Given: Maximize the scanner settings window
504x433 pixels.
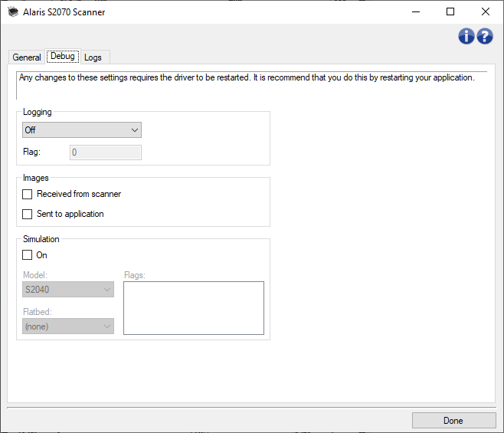Looking at the screenshot, I should [x=450, y=12].
